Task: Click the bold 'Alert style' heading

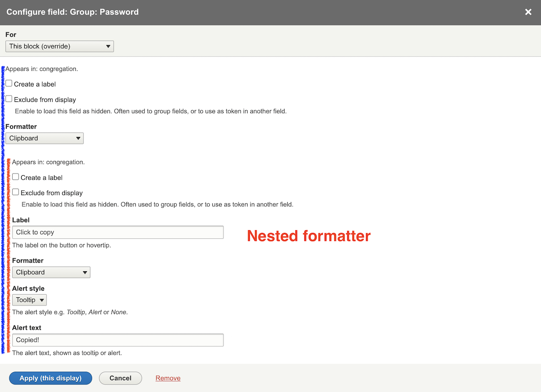Action: pyautogui.click(x=28, y=288)
